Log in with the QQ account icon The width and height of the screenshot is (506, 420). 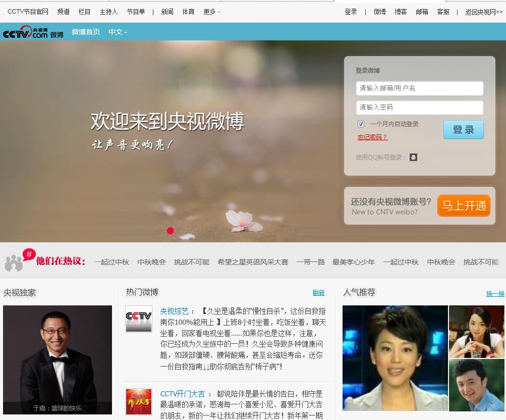point(413,157)
